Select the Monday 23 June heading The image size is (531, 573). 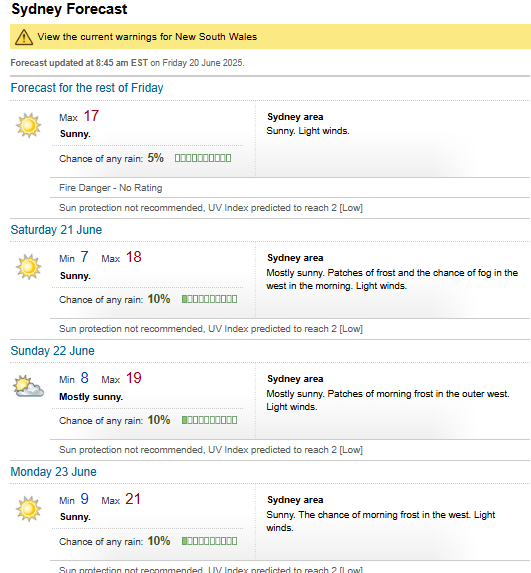pos(54,472)
